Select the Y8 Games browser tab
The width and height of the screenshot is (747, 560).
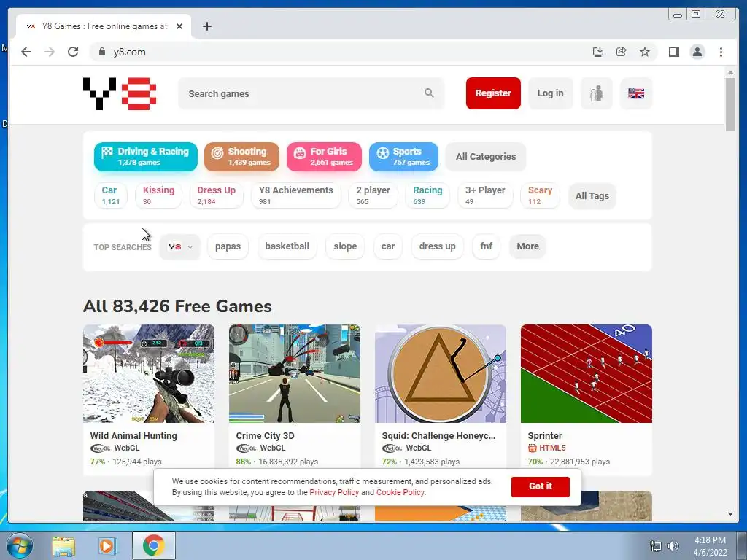pos(104,26)
